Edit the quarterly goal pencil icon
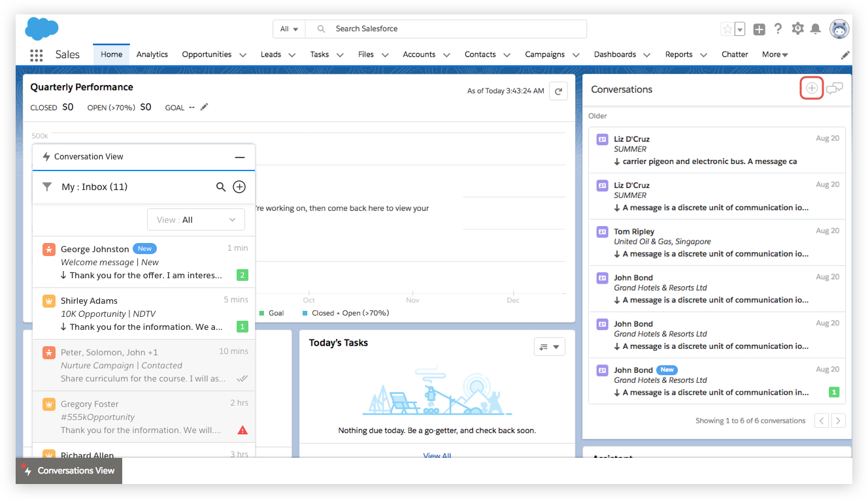This screenshot has width=868, height=501. pos(205,107)
